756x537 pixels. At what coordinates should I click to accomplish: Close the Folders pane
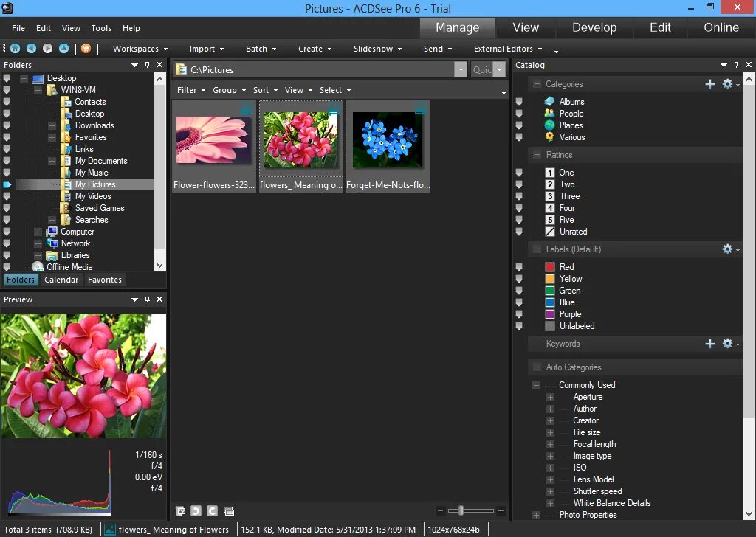(159, 64)
